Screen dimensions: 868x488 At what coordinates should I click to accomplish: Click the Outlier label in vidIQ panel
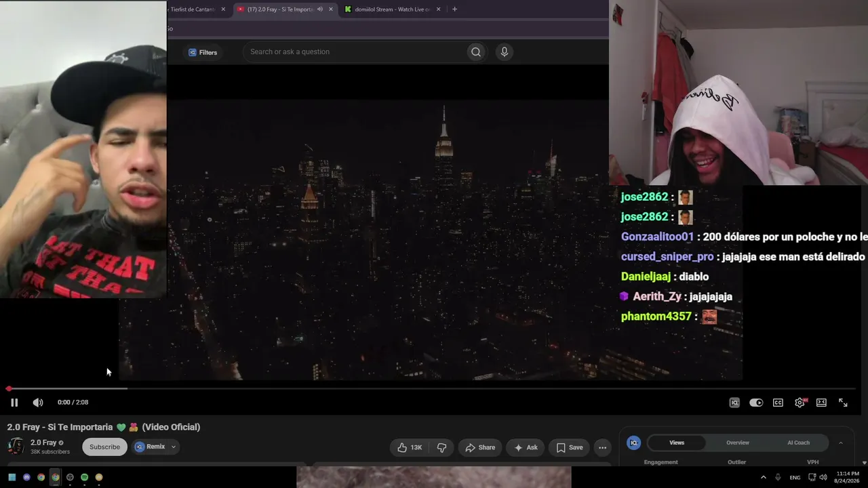(736, 462)
